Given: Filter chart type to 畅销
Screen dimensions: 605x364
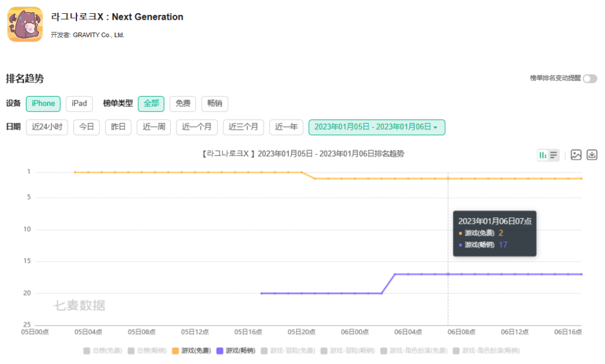Looking at the screenshot, I should click(x=215, y=103).
